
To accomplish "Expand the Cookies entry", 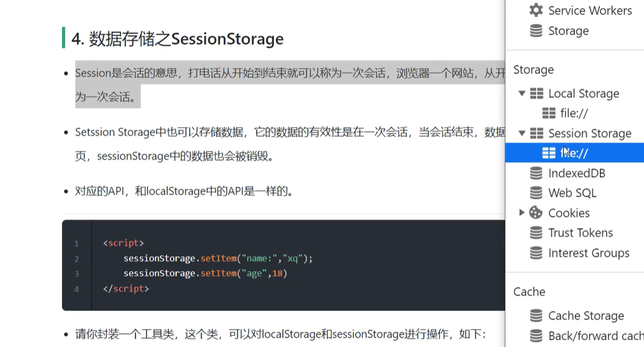I will (x=522, y=213).
